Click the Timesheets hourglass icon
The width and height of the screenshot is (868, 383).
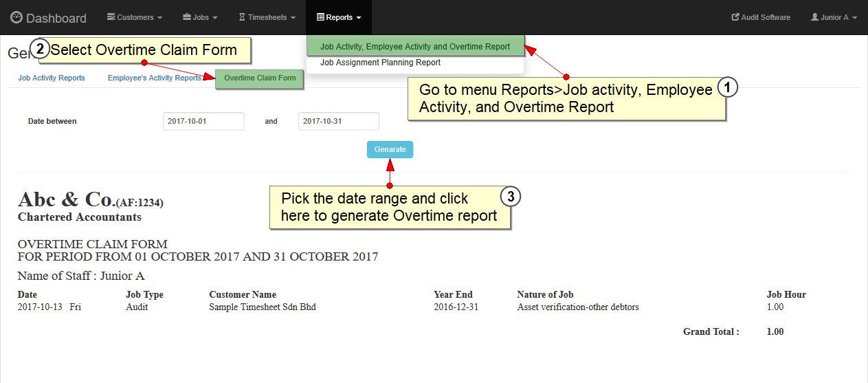242,17
